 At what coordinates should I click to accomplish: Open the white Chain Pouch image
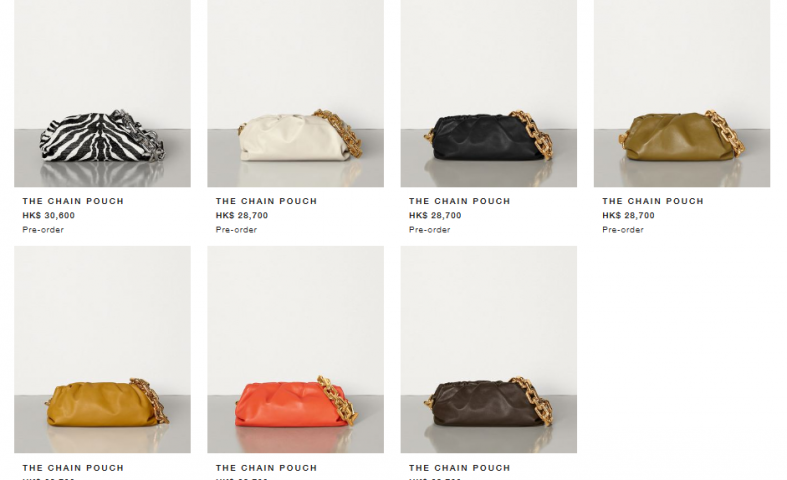pyautogui.click(x=296, y=93)
